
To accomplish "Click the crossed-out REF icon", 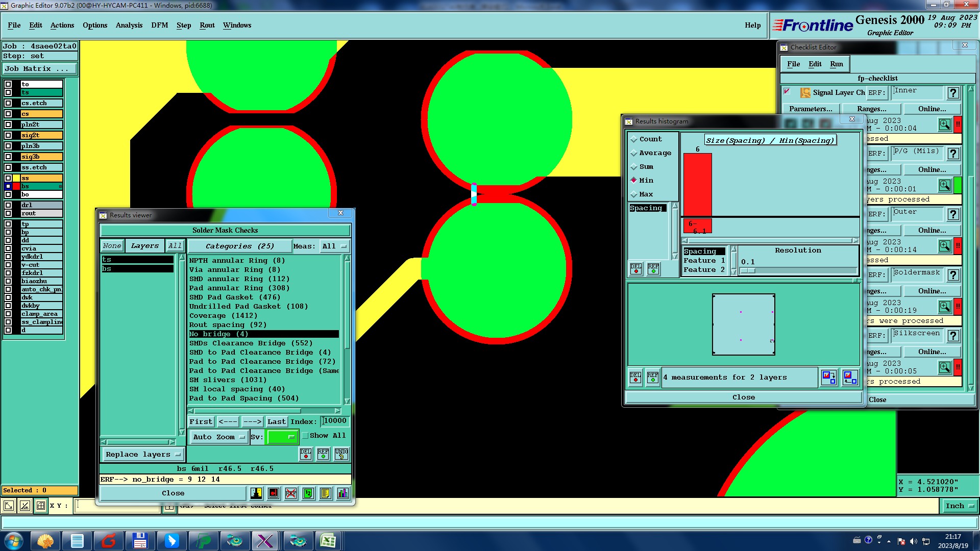I will (x=291, y=493).
